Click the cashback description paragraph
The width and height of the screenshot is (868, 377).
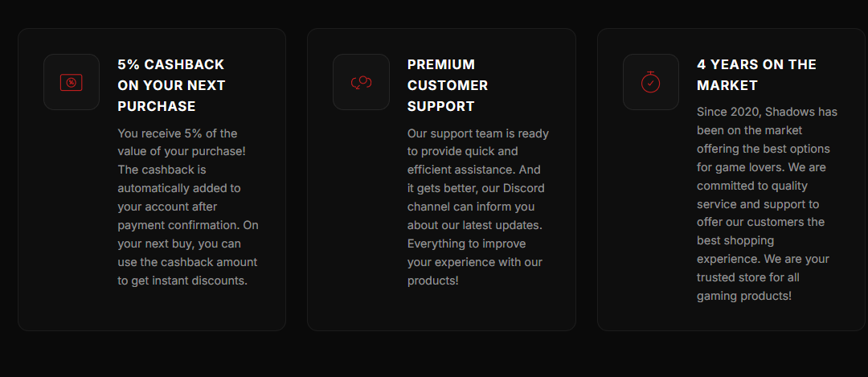pyautogui.click(x=188, y=207)
